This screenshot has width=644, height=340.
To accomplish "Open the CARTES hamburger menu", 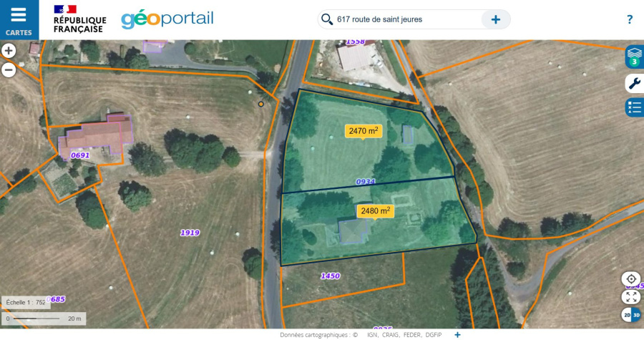I will (x=18, y=19).
